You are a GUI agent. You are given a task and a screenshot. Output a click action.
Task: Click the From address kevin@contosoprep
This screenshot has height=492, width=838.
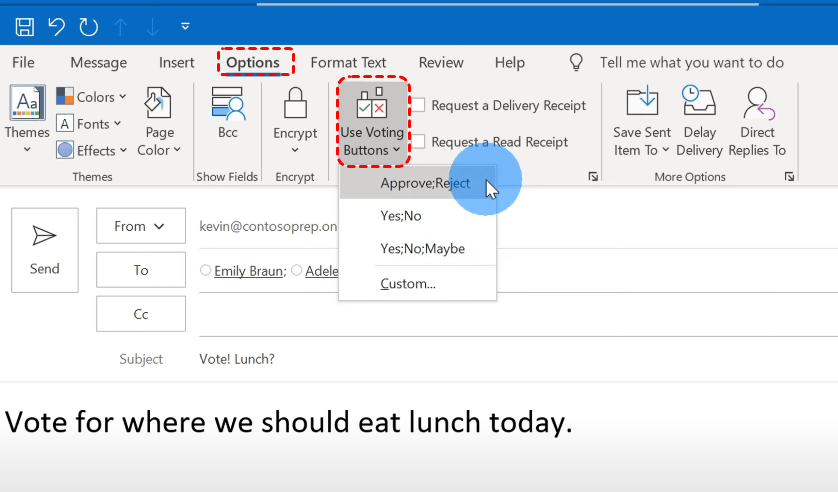click(x=268, y=227)
